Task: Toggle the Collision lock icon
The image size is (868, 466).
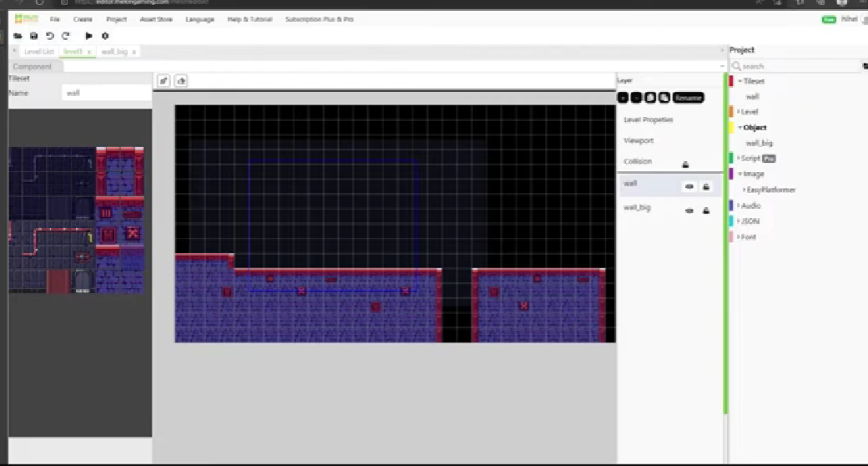Action: (685, 164)
